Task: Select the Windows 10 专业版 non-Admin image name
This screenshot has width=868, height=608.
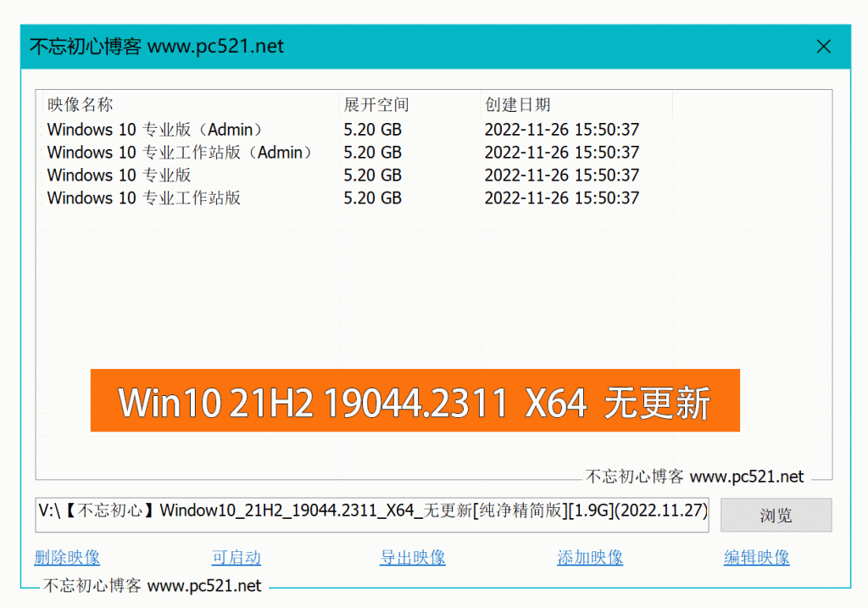Action: click(119, 176)
